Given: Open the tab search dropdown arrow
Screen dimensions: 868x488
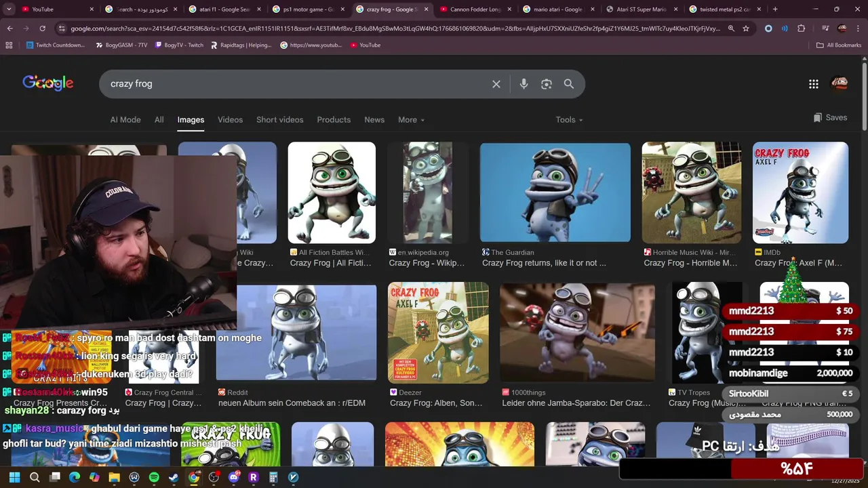Looking at the screenshot, I should coord(9,9).
